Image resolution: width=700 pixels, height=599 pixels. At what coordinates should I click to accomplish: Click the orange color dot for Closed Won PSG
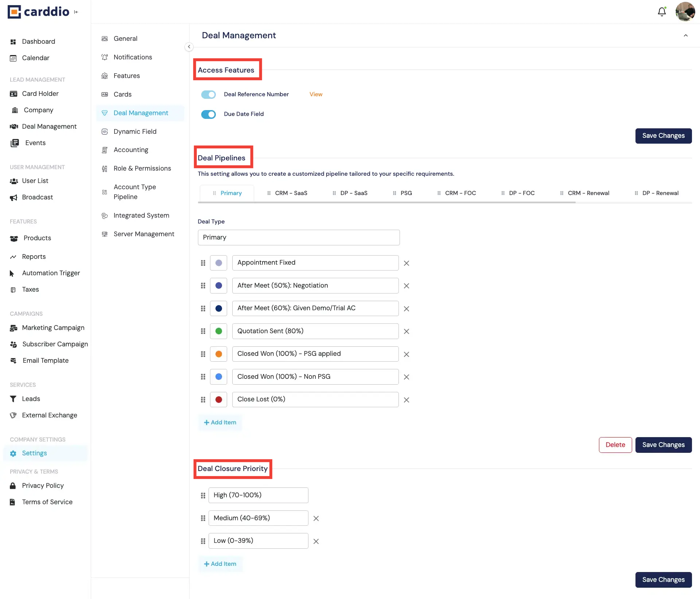pyautogui.click(x=218, y=354)
